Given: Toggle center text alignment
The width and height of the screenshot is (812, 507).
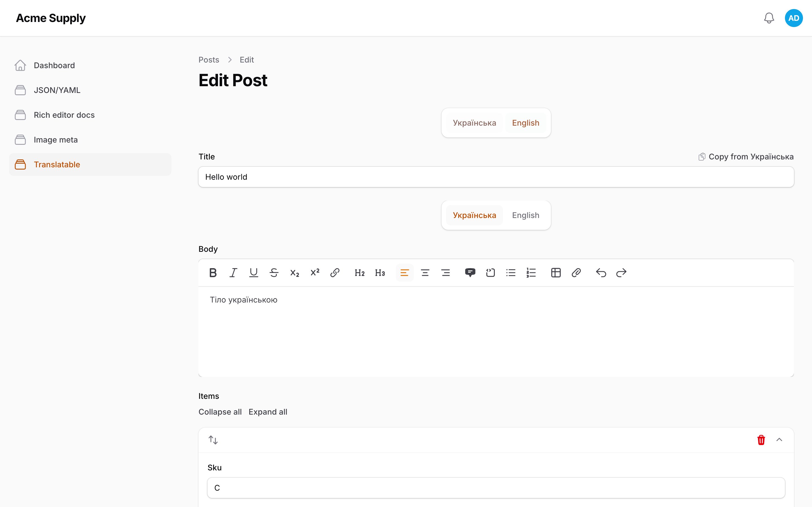Looking at the screenshot, I should point(425,273).
